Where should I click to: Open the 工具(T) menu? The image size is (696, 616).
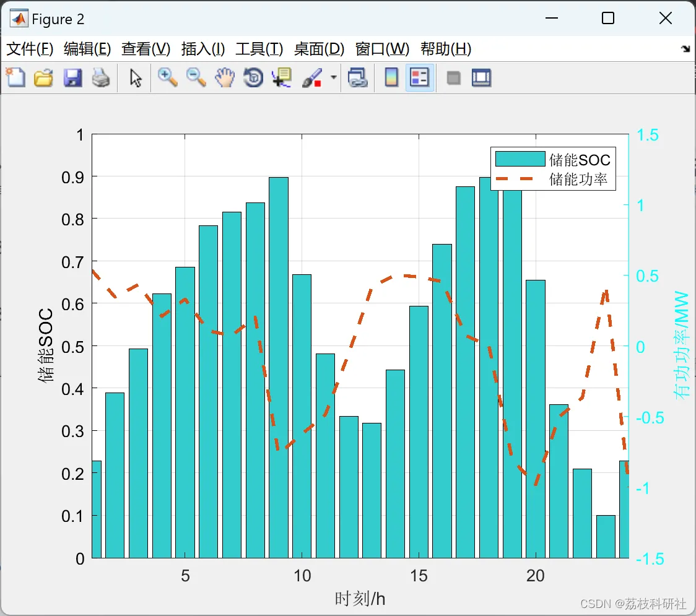click(x=259, y=49)
